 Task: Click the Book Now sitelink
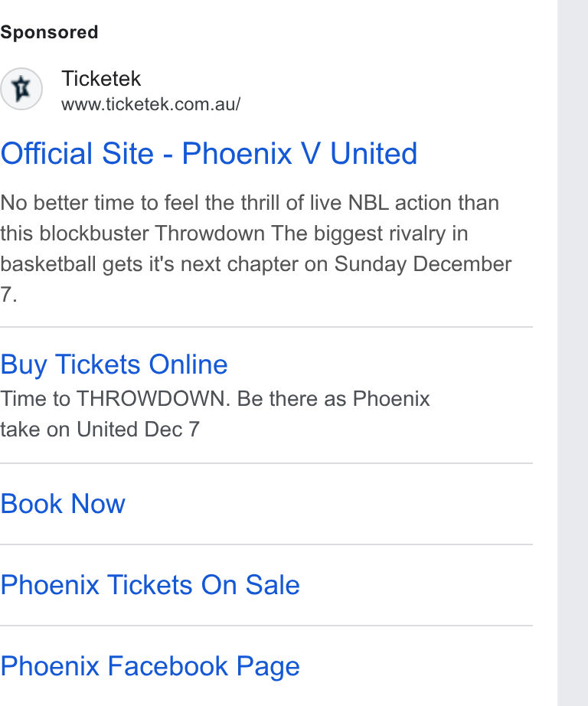tap(63, 503)
